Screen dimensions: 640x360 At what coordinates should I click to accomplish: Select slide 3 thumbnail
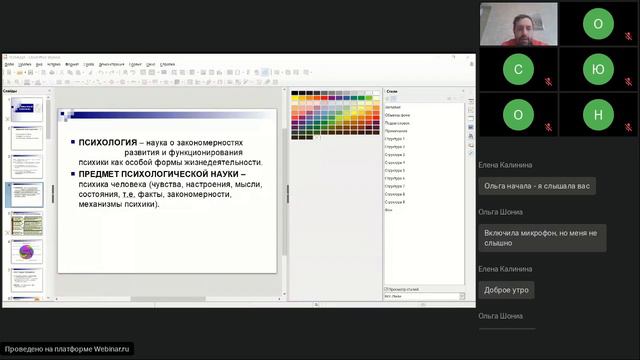[x=27, y=166]
